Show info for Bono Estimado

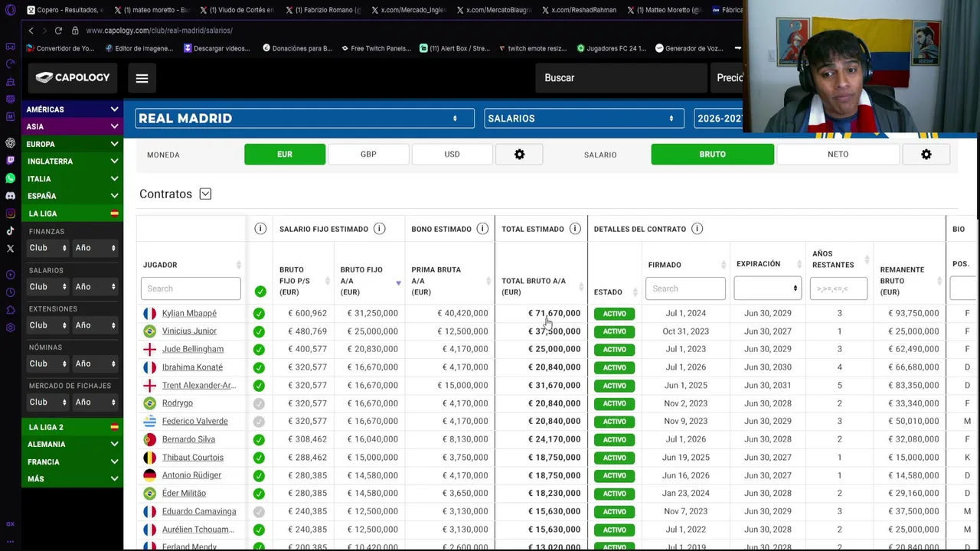482,229
